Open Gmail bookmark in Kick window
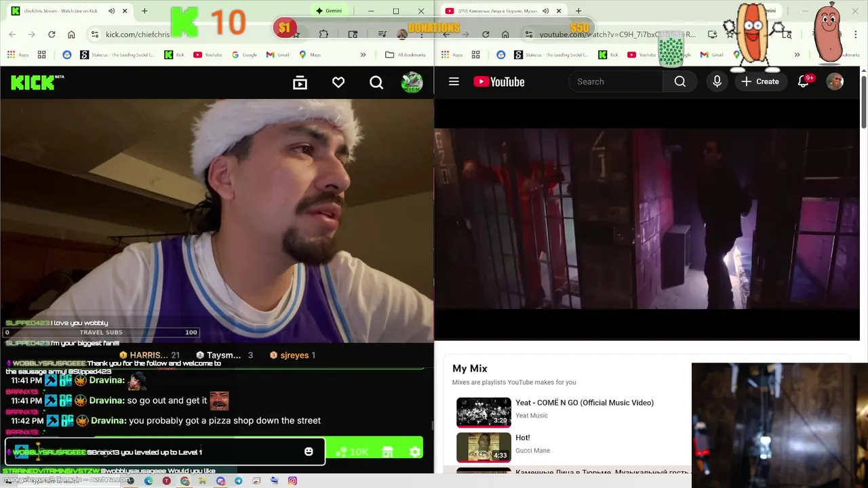Screen dimensions: 868x488 click(x=277, y=55)
